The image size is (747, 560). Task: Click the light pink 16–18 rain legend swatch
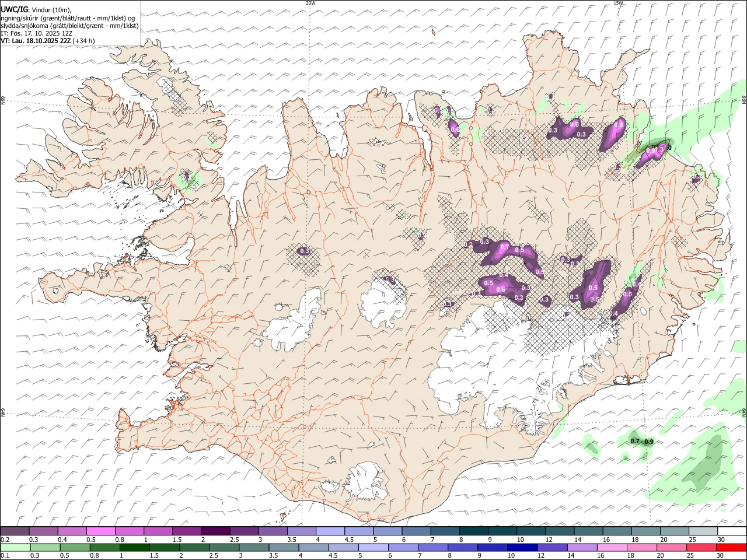pyautogui.click(x=613, y=548)
